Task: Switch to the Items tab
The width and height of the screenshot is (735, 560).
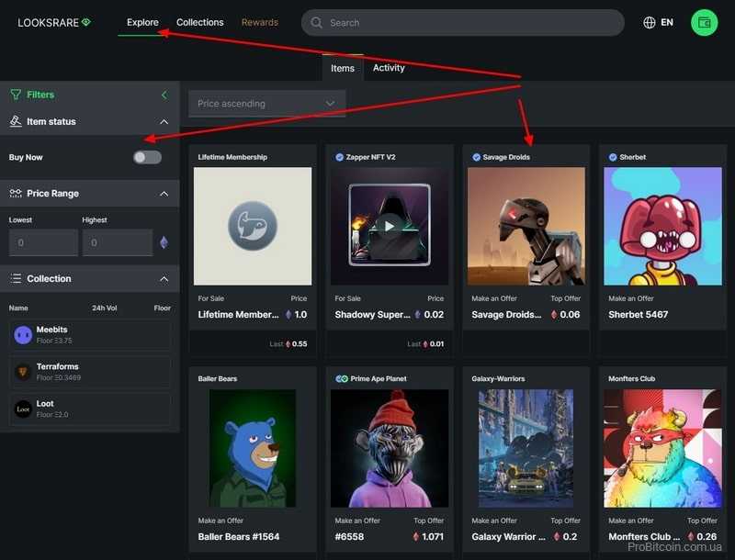Action: click(x=343, y=68)
